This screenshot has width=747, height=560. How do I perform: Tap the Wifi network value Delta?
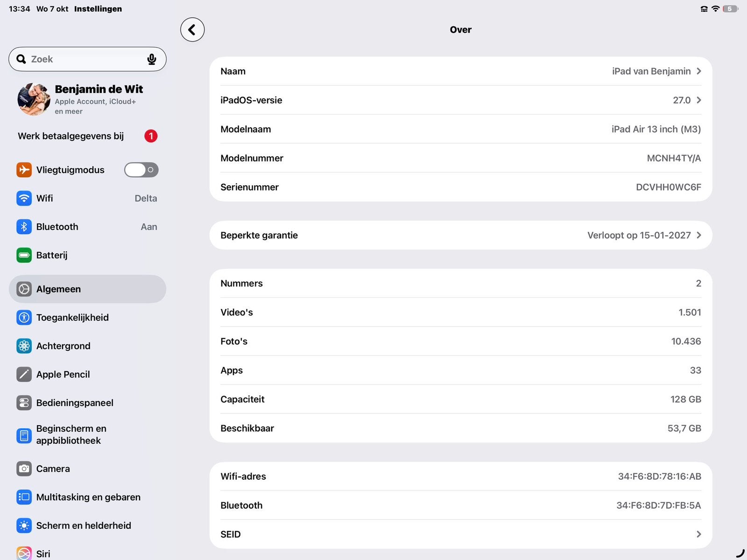point(146,198)
